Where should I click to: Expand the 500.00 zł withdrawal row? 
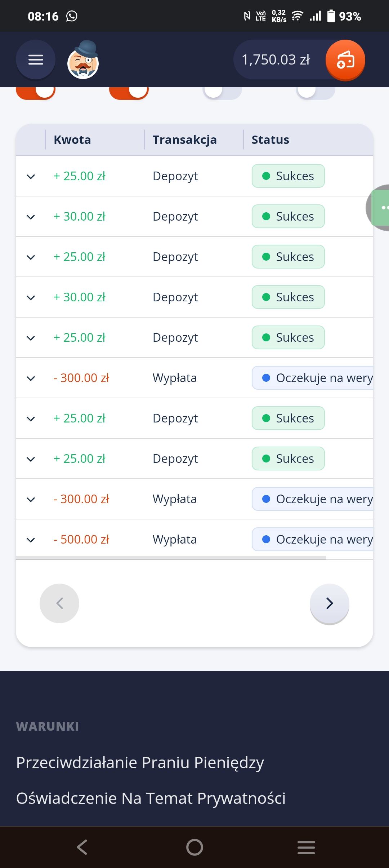pyautogui.click(x=31, y=540)
